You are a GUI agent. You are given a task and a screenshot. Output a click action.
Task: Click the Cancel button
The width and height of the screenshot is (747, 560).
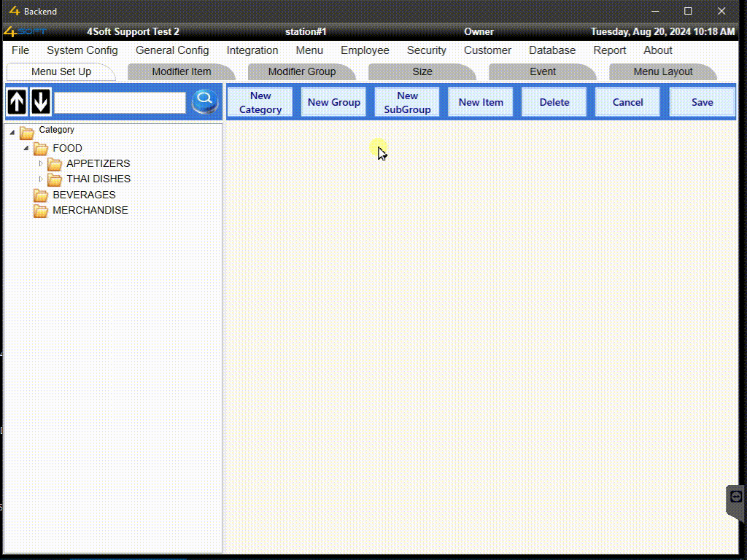(x=627, y=102)
